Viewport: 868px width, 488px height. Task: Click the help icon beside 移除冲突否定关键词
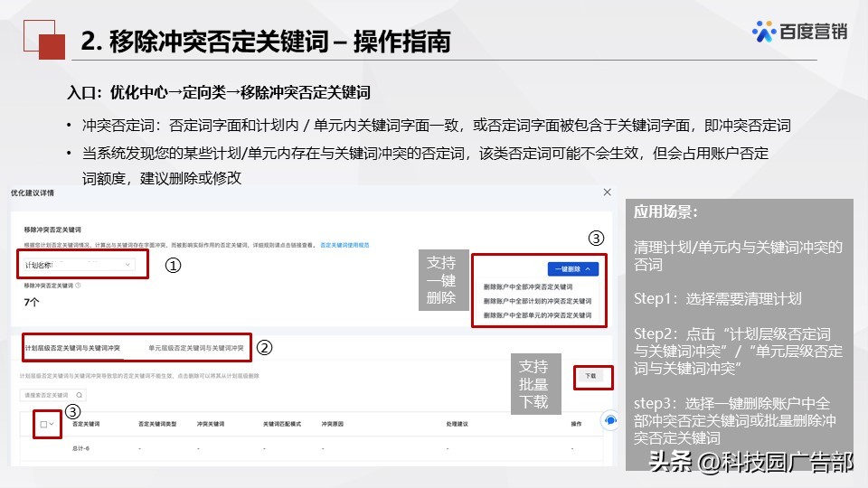(78, 286)
